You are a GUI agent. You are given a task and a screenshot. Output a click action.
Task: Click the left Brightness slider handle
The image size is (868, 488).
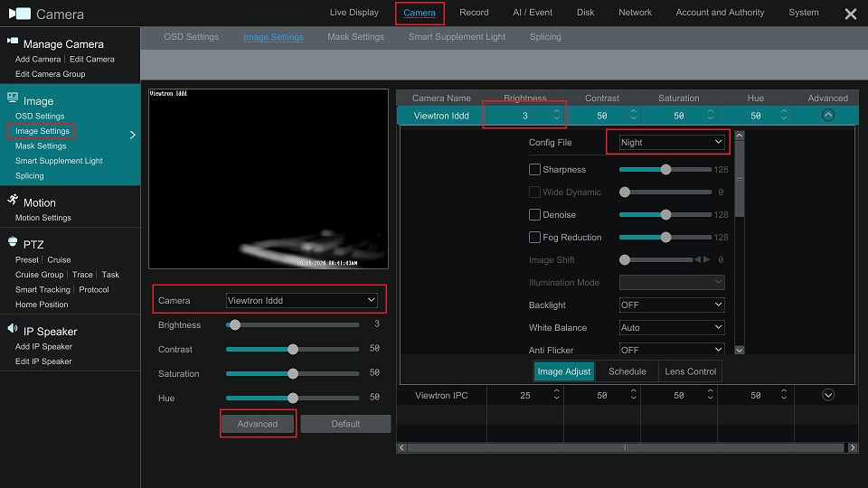tap(235, 324)
